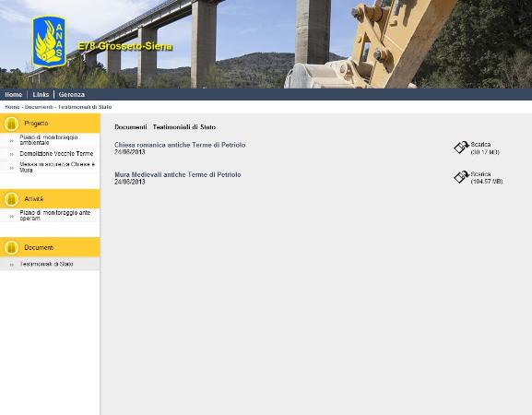Click E78 Grosseto-Siena banner title

(124, 46)
